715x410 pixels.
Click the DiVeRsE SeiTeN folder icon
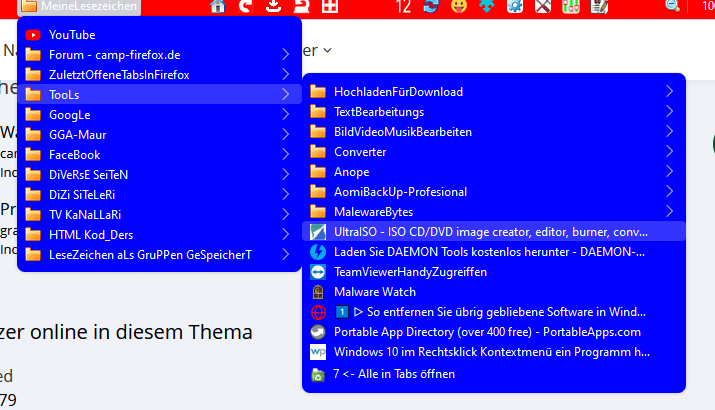point(33,174)
